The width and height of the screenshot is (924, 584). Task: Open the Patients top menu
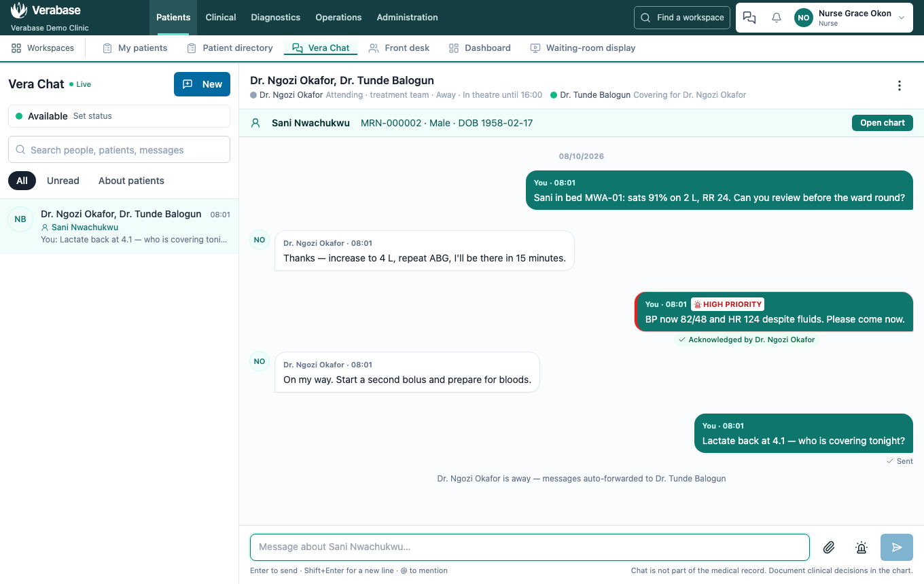click(173, 18)
